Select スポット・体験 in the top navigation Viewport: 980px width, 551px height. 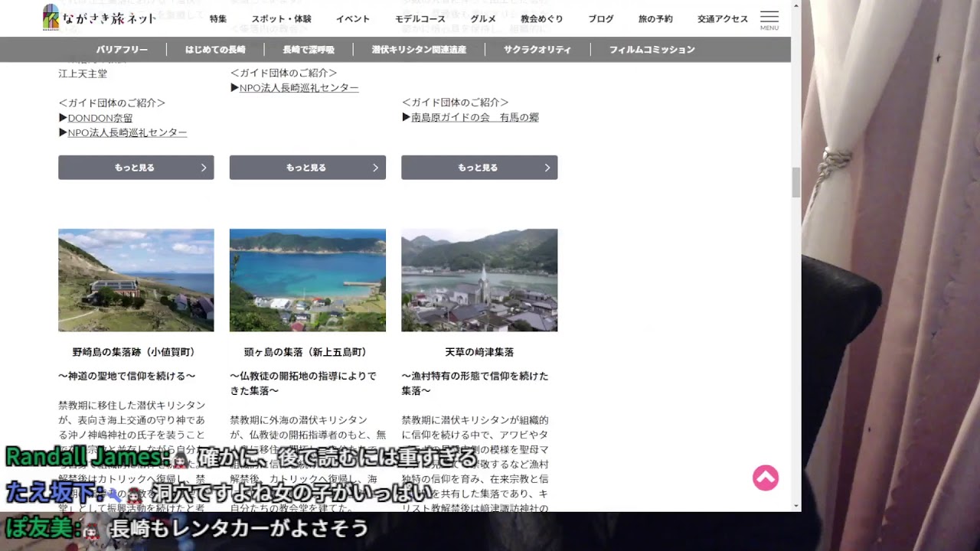[281, 19]
